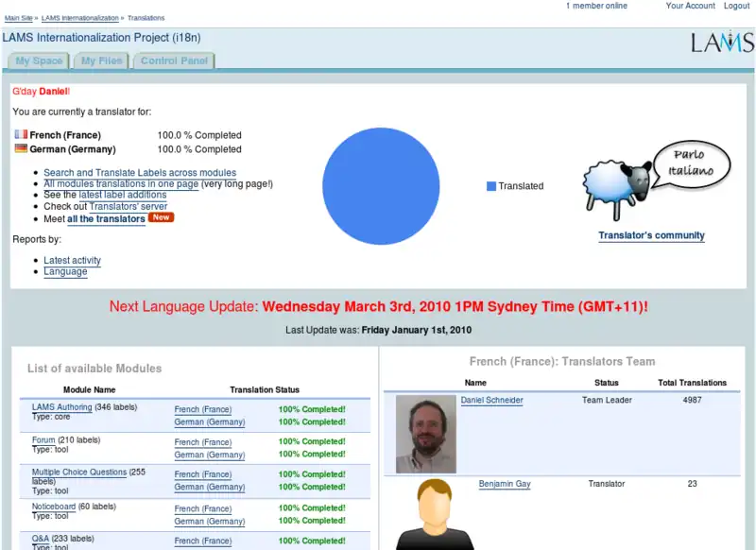This screenshot has height=550, width=756.
Task: Click the blue Translated legend swatch
Action: (x=491, y=186)
